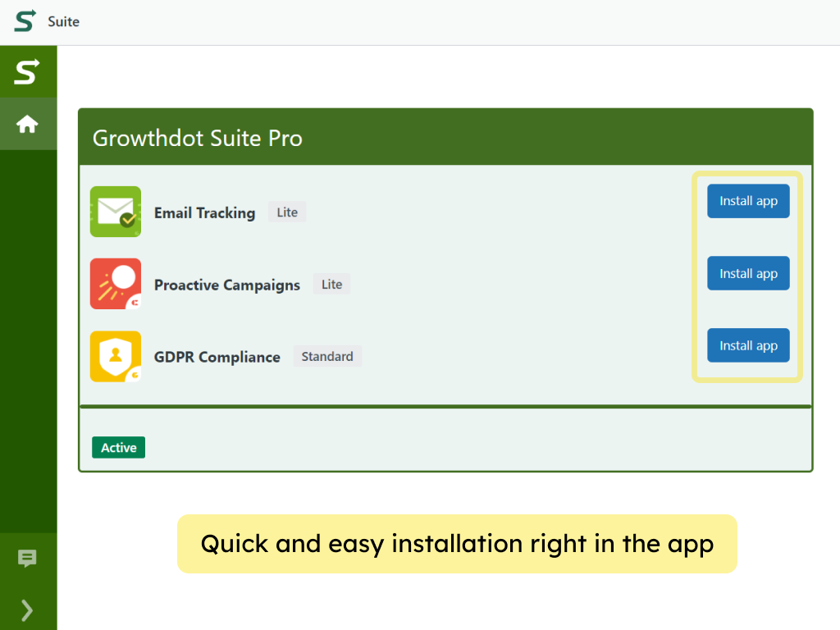Image resolution: width=840 pixels, height=630 pixels.
Task: Click the Suite label in the header
Action: (x=64, y=21)
